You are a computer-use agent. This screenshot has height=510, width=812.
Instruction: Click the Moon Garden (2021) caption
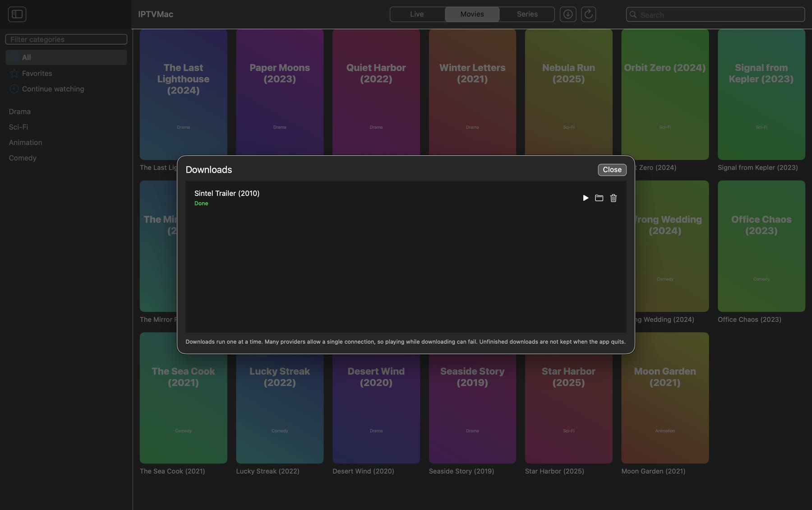coord(653,471)
